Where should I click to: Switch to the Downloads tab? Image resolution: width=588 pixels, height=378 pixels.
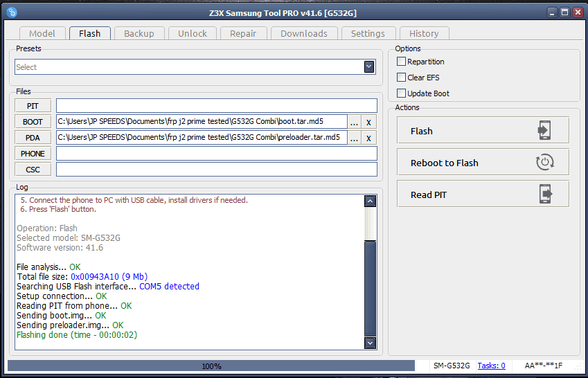[x=304, y=33]
